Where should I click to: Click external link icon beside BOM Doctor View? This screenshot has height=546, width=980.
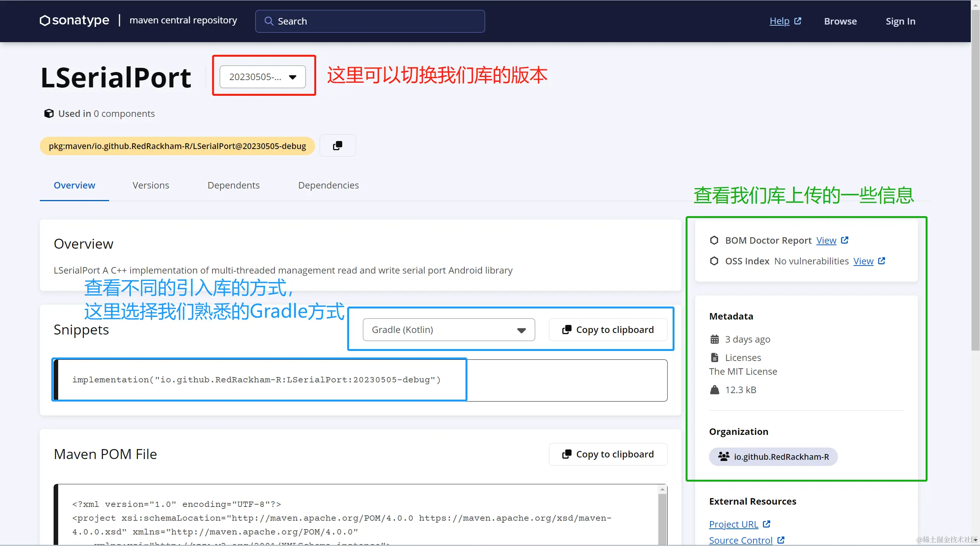point(845,240)
